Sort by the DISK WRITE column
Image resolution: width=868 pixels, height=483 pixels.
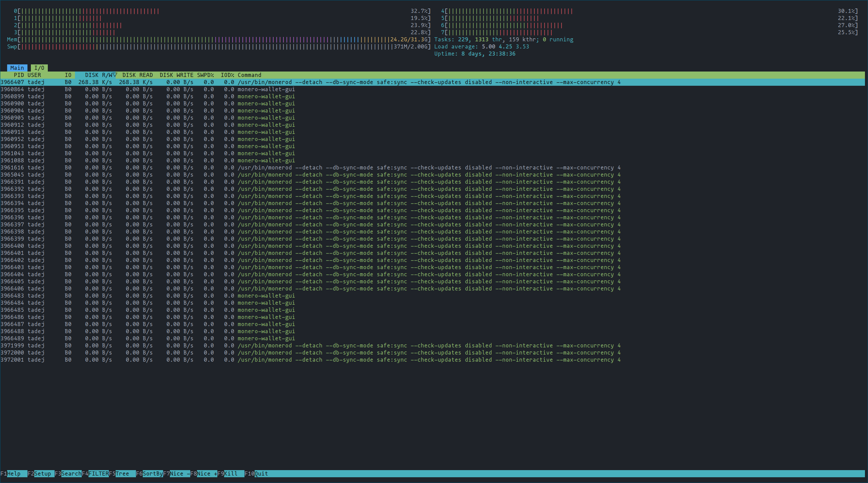(176, 75)
